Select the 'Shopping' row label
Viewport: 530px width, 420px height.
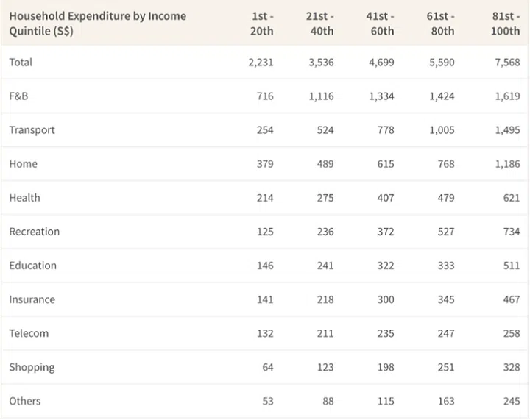pyautogui.click(x=32, y=367)
